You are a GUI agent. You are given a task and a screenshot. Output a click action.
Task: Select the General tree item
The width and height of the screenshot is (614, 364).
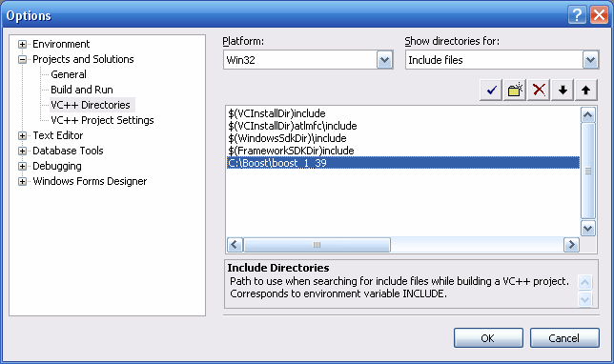pyautogui.click(x=69, y=74)
